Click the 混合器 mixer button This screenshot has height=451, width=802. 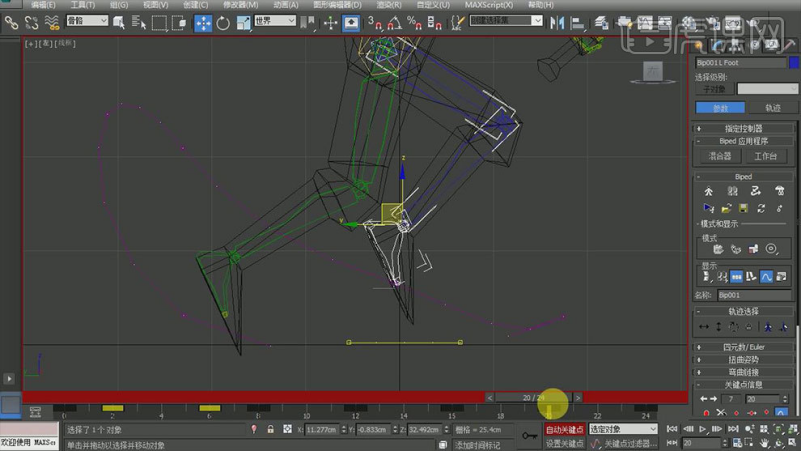pyautogui.click(x=720, y=156)
